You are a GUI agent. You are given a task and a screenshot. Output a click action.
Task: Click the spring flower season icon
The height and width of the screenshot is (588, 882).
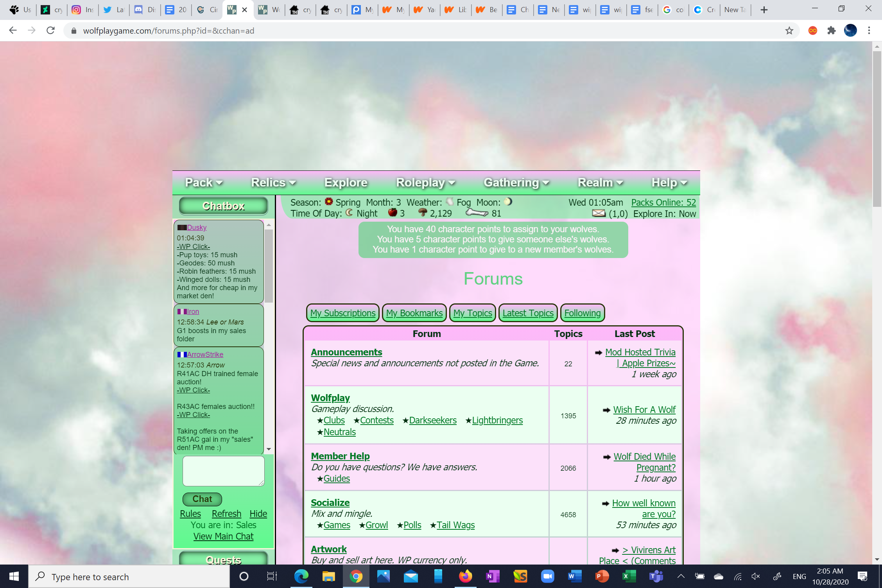[x=329, y=202]
